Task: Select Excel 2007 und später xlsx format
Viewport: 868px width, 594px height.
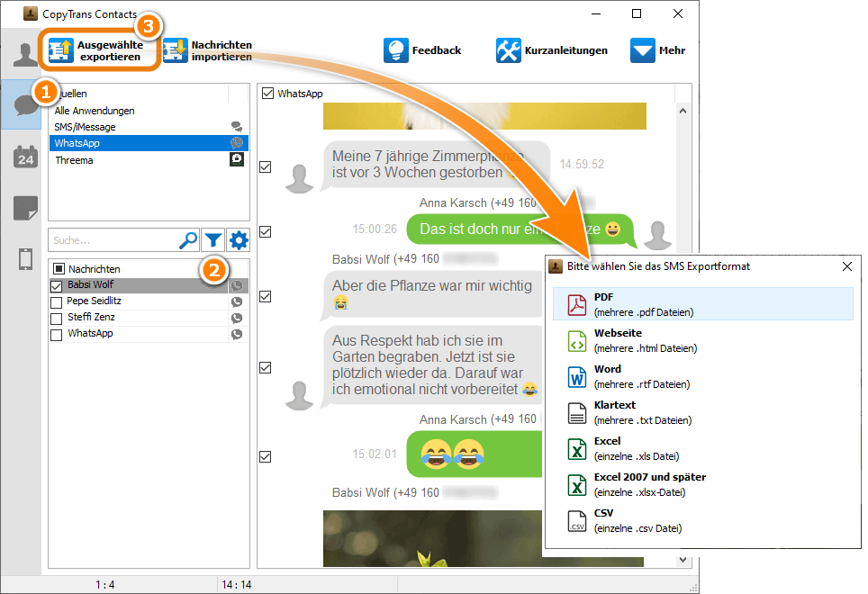Action: click(702, 484)
